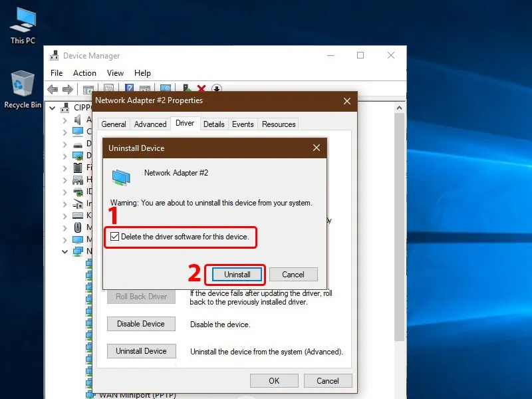Click the Forward navigation arrow on the toolbar
Screen dimensions: 532x399
67,89
